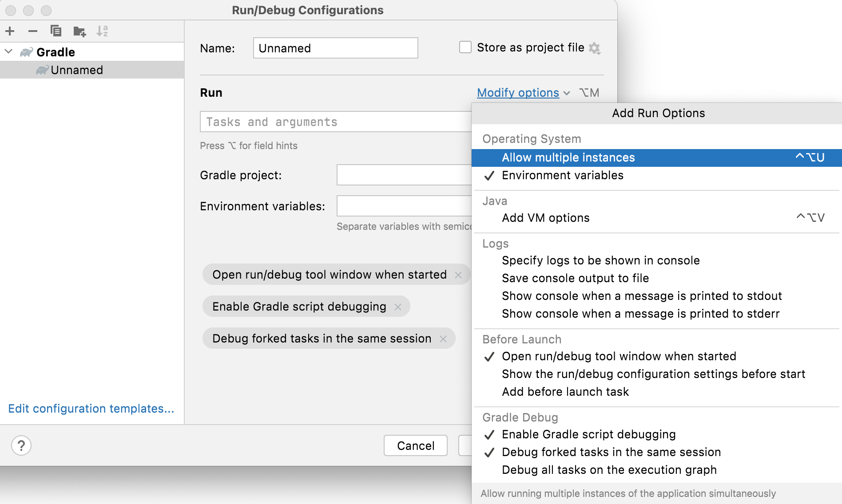Select Add VM options menu entry
842x504 pixels.
[545, 217]
